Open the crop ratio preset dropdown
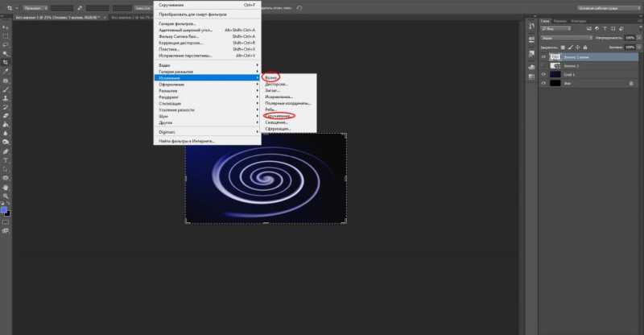The image size is (644, 335). (x=35, y=8)
